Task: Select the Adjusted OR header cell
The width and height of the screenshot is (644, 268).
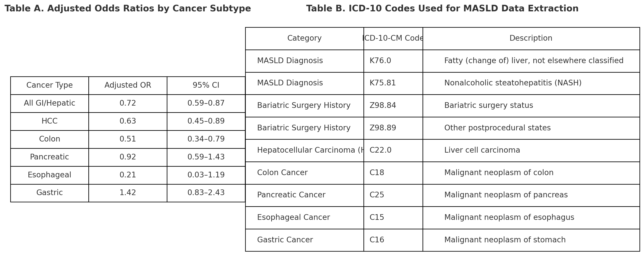Action: (128, 85)
